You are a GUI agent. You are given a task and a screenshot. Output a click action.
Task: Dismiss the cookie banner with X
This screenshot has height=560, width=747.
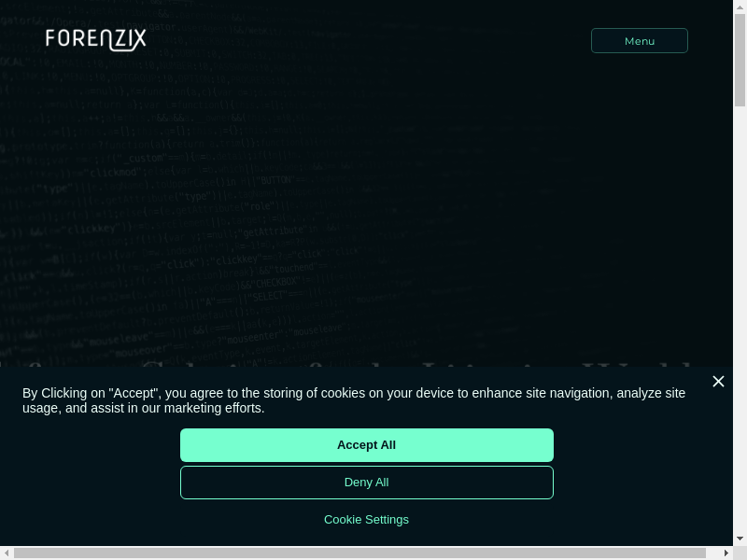718,382
